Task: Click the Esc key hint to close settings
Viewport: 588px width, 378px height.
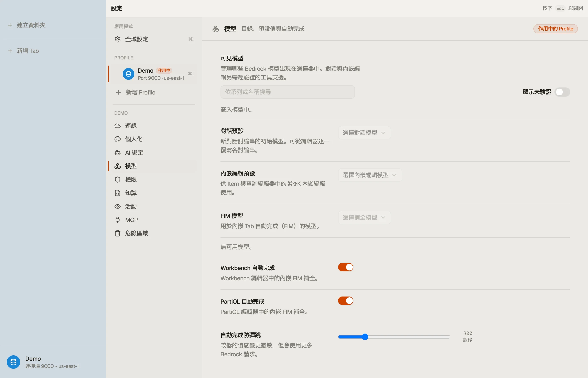Action: (560, 8)
